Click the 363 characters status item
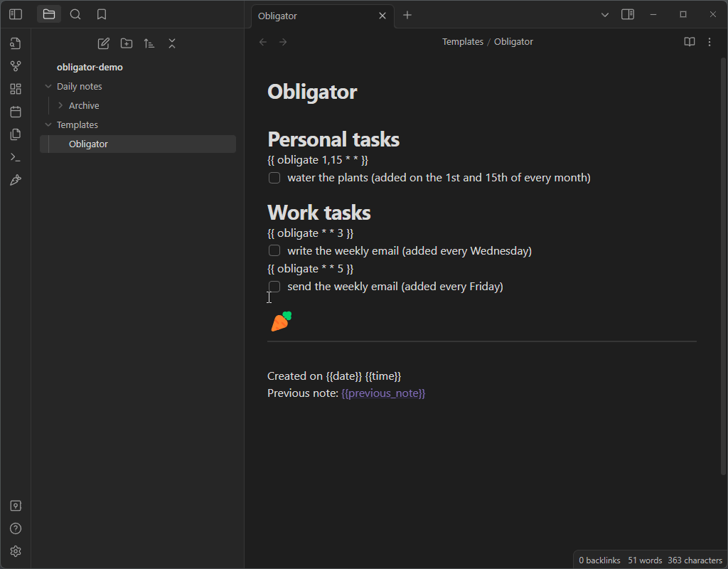The height and width of the screenshot is (569, 728). point(695,560)
